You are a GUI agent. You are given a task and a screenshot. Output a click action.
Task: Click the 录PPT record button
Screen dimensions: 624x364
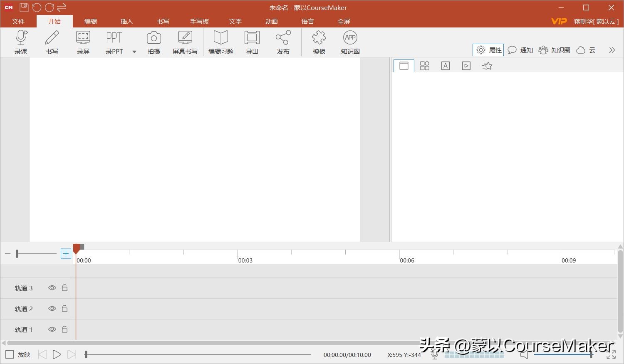point(114,42)
